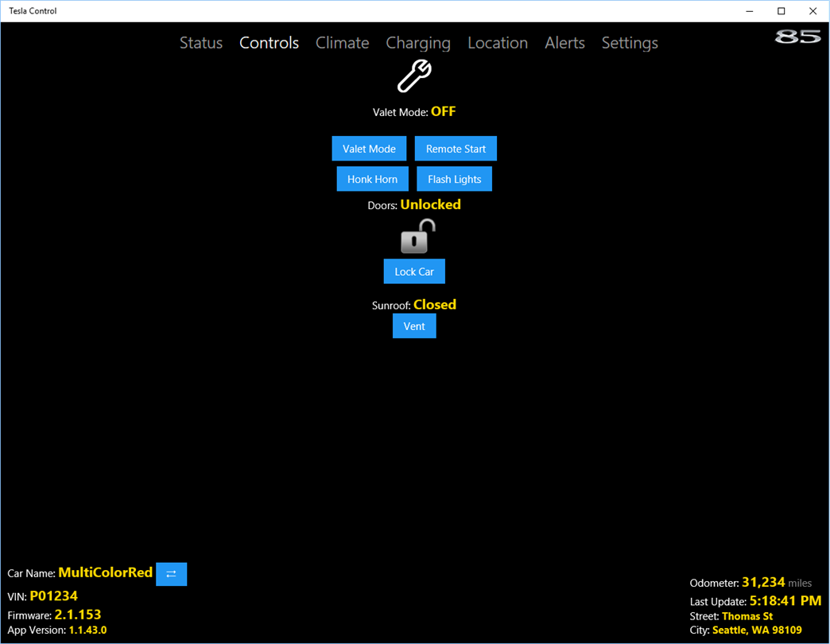830x644 pixels.
Task: Switch to the Climate tab
Action: pyautogui.click(x=343, y=43)
